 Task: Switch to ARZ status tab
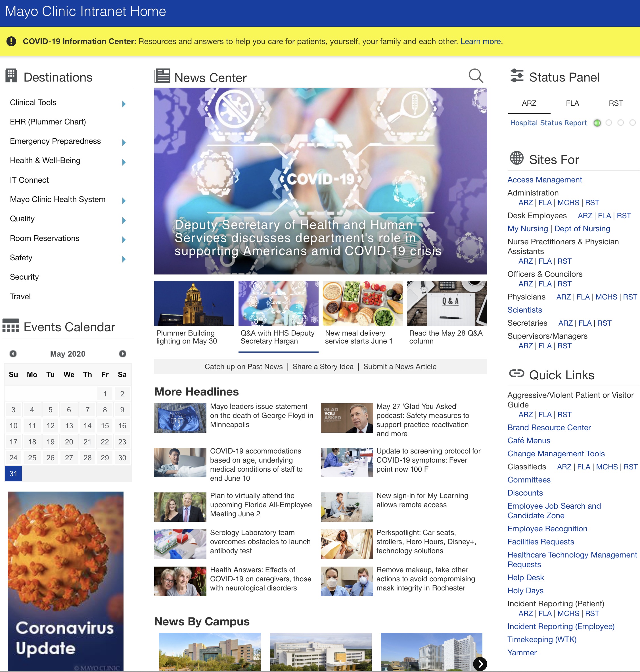[x=529, y=103]
